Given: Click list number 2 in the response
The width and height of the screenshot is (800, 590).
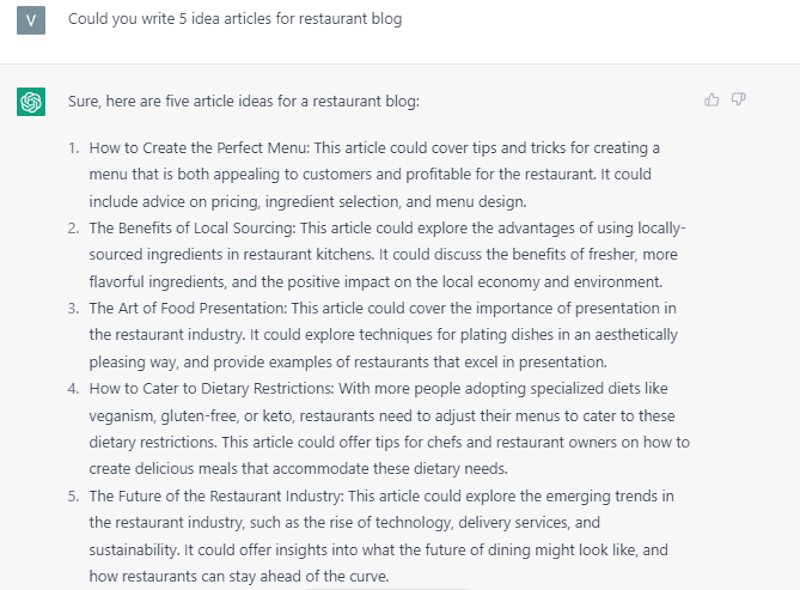Looking at the screenshot, I should point(74,228).
